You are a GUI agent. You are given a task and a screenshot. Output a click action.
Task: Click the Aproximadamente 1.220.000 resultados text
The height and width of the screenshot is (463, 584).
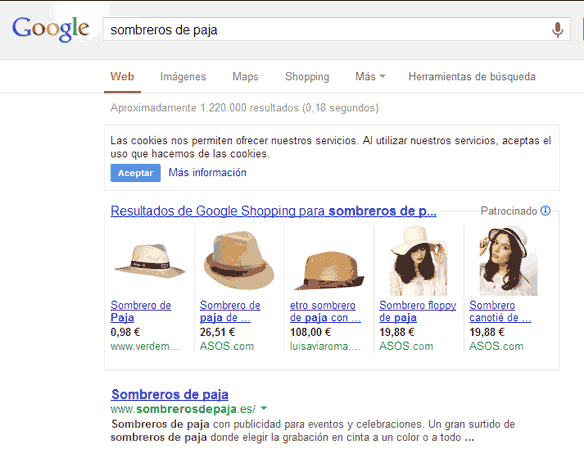pyautogui.click(x=244, y=108)
